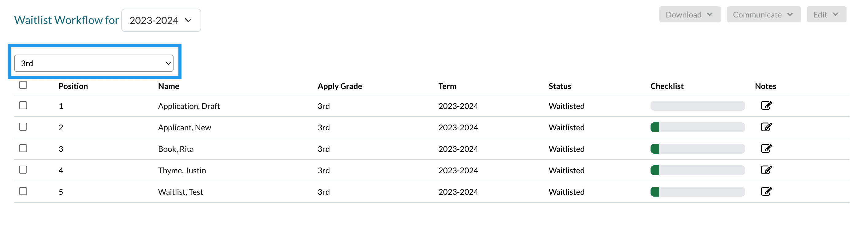Click the Name column header
This screenshot has width=868, height=238.
[169, 86]
